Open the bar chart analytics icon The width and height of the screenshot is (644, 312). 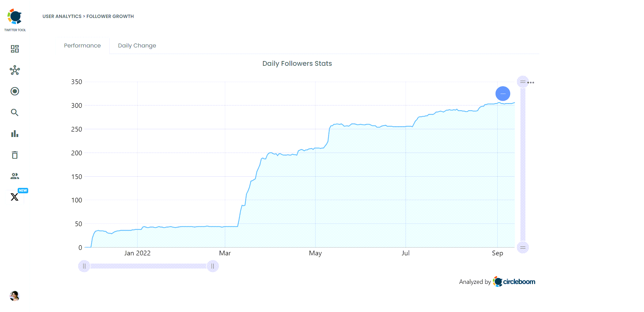pyautogui.click(x=15, y=134)
